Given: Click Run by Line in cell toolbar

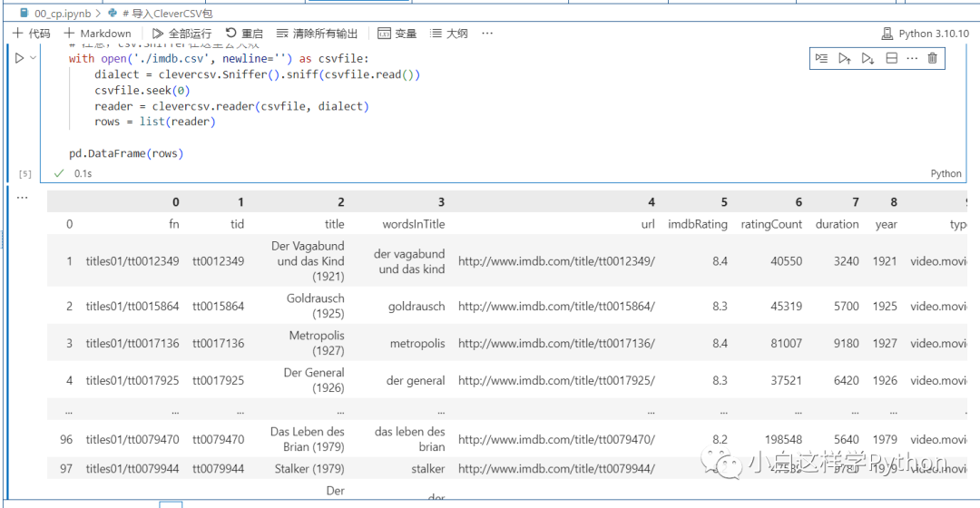Looking at the screenshot, I should 821,59.
